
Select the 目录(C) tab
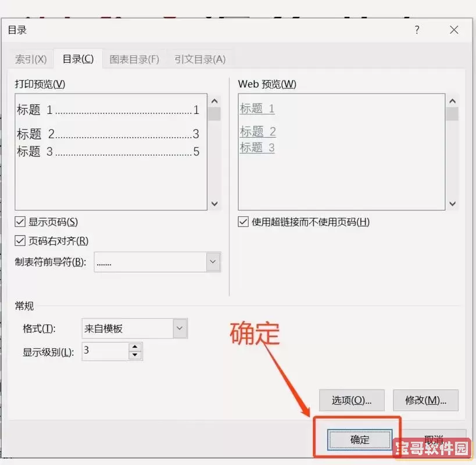tap(78, 59)
